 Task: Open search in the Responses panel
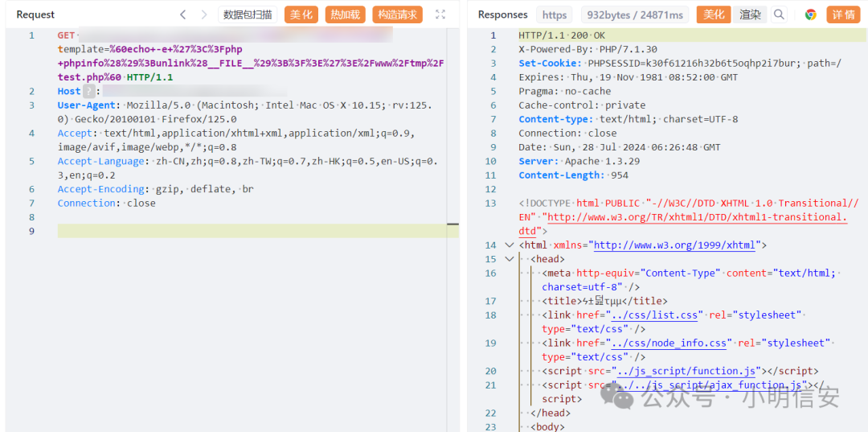(779, 15)
